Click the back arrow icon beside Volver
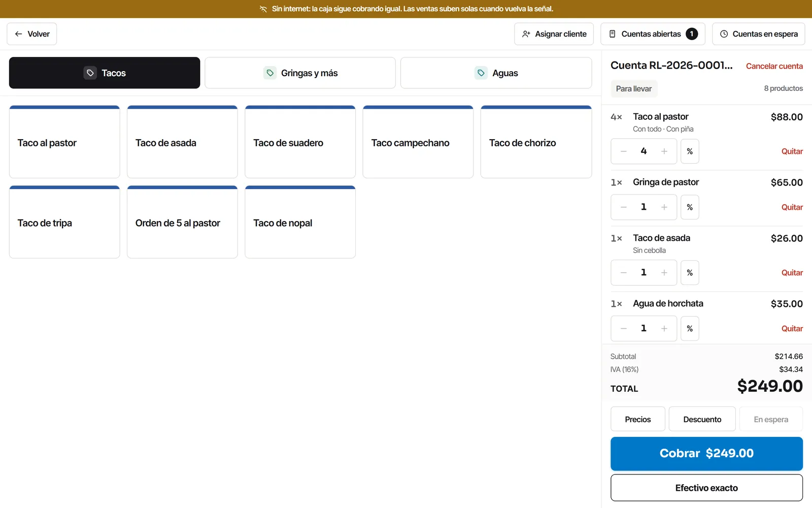 [19, 34]
